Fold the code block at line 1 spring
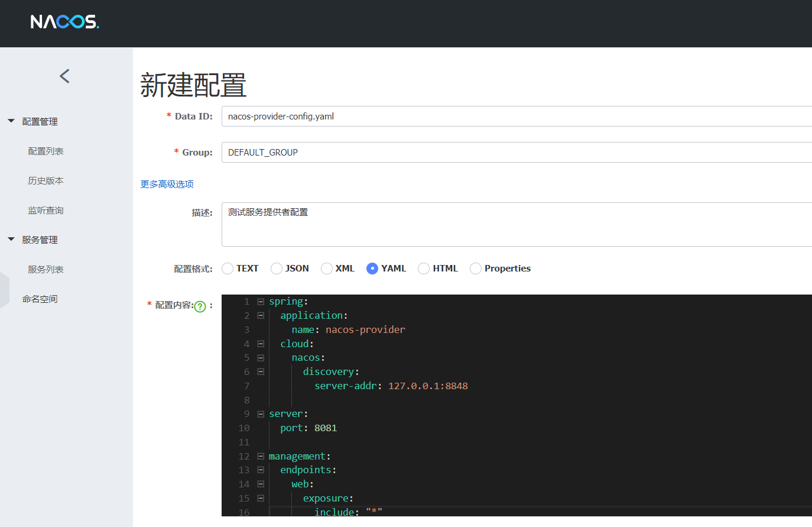 (x=261, y=302)
